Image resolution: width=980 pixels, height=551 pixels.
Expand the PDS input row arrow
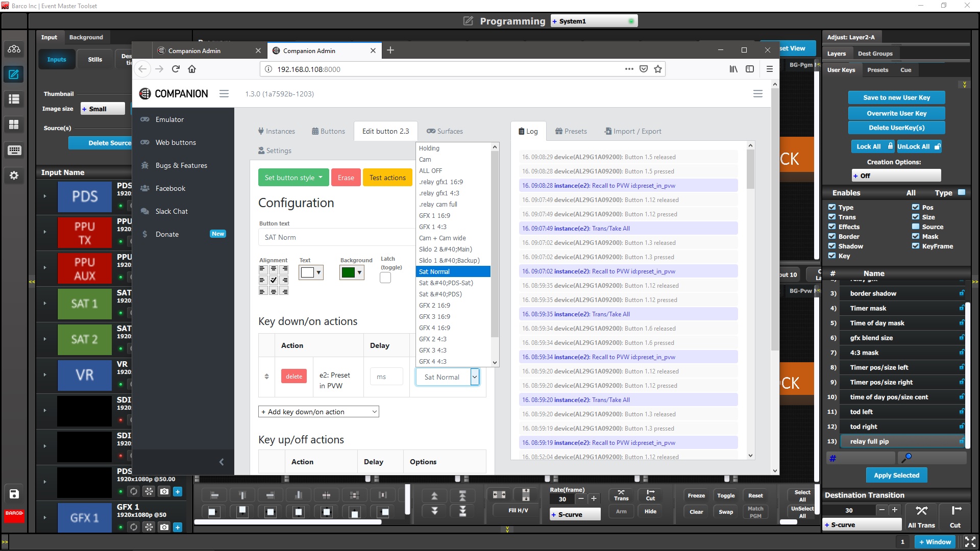click(x=45, y=196)
